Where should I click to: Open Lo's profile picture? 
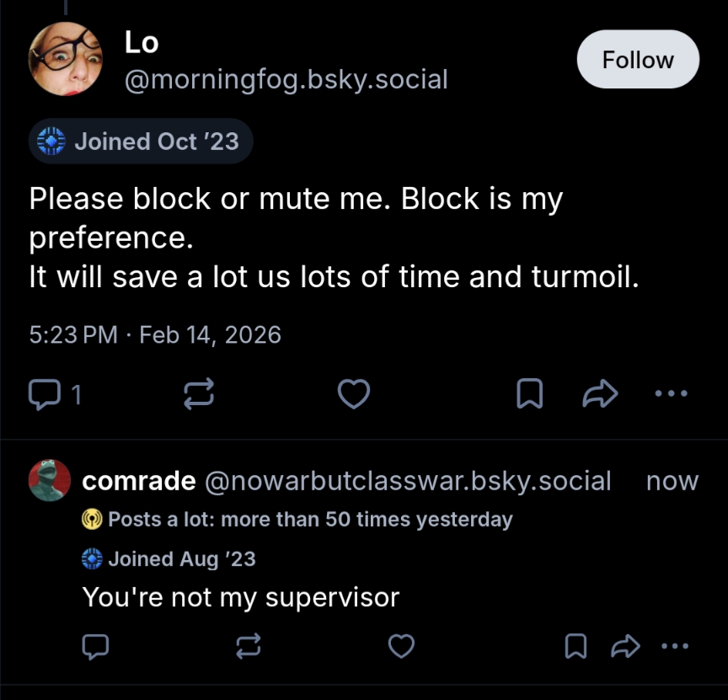65,59
